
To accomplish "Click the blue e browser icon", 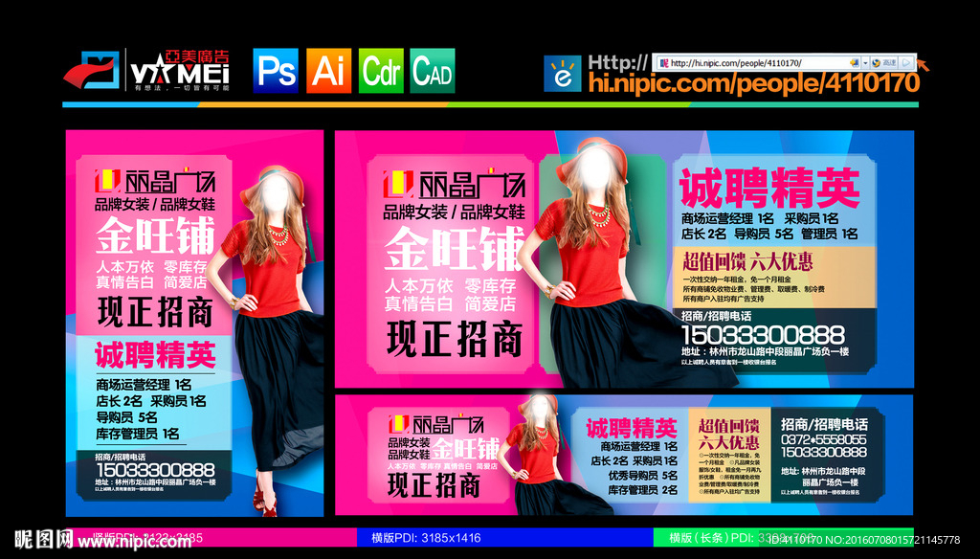I will pyautogui.click(x=562, y=73).
